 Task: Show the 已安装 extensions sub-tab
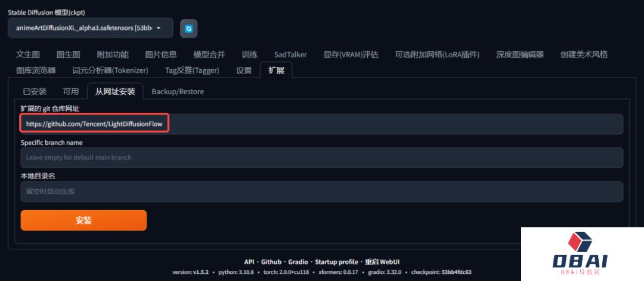pos(35,91)
